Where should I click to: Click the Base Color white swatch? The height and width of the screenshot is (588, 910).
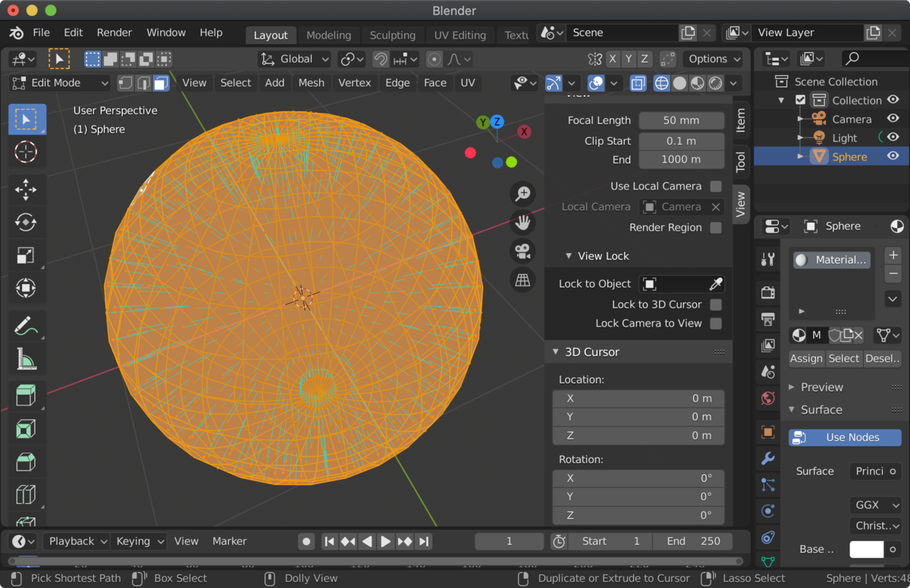(x=866, y=549)
